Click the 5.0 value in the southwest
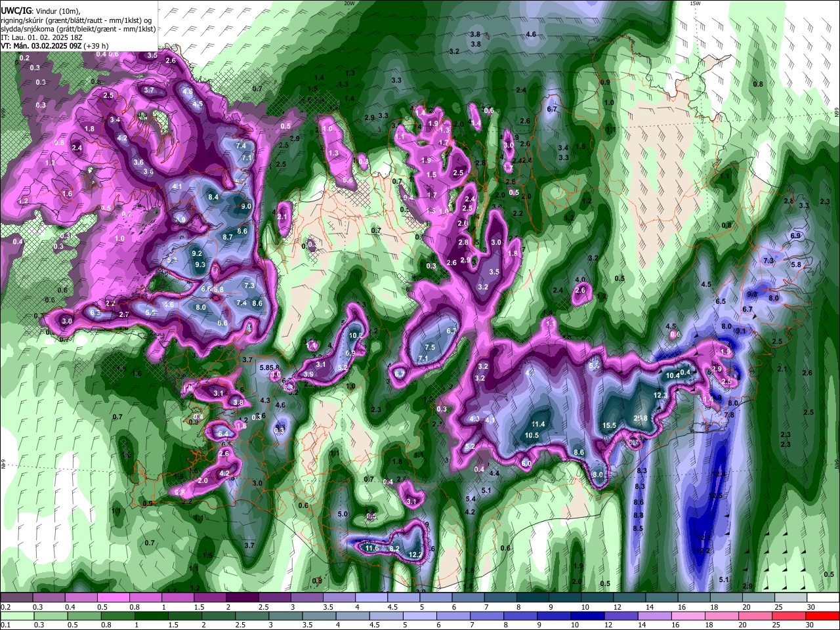 [342, 514]
